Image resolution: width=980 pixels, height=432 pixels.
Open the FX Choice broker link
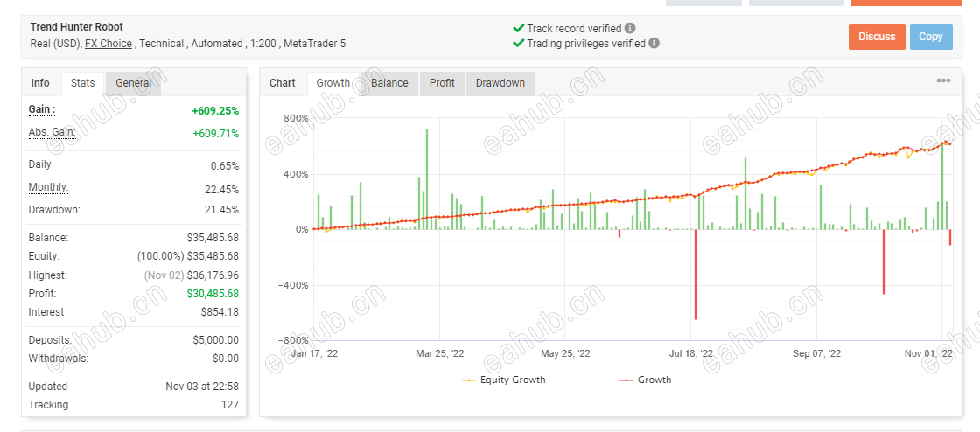click(108, 44)
